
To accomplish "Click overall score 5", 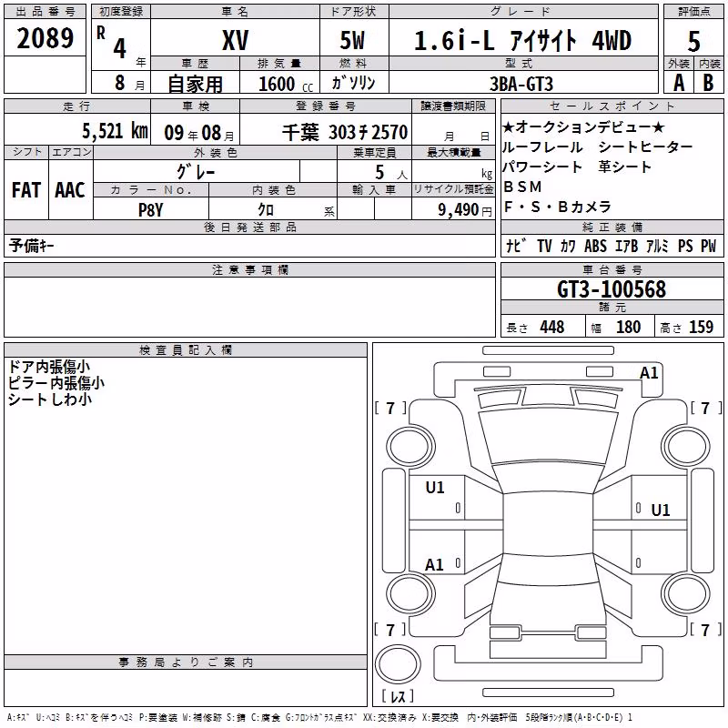I will click(693, 41).
